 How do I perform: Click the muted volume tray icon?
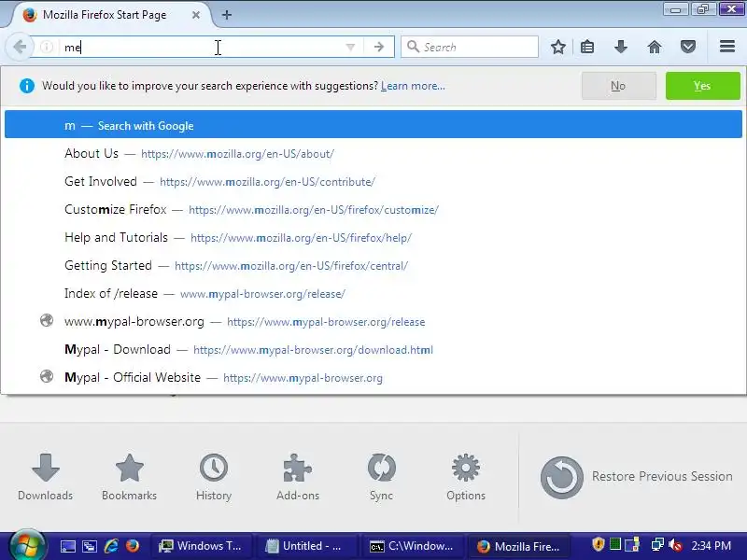(x=675, y=545)
